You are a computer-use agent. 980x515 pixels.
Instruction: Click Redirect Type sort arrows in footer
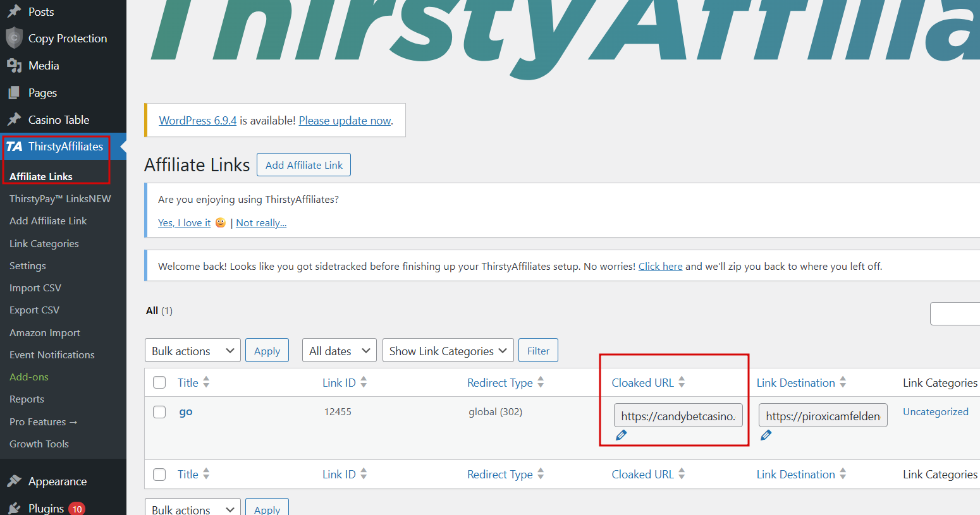pyautogui.click(x=541, y=474)
